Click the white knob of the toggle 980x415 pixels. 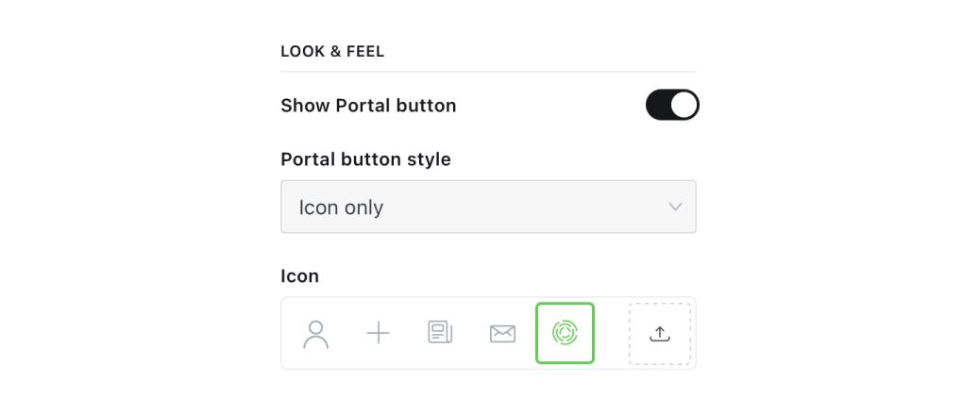point(684,105)
